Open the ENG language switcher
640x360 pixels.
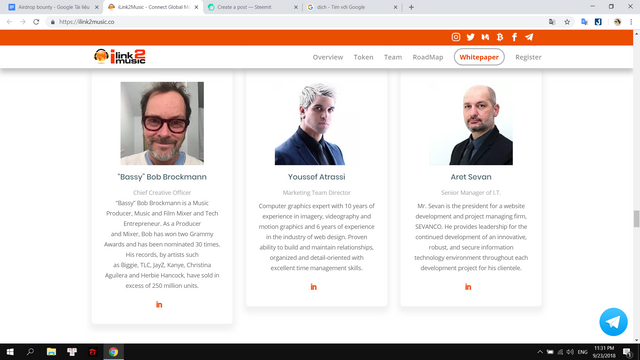pos(582,352)
